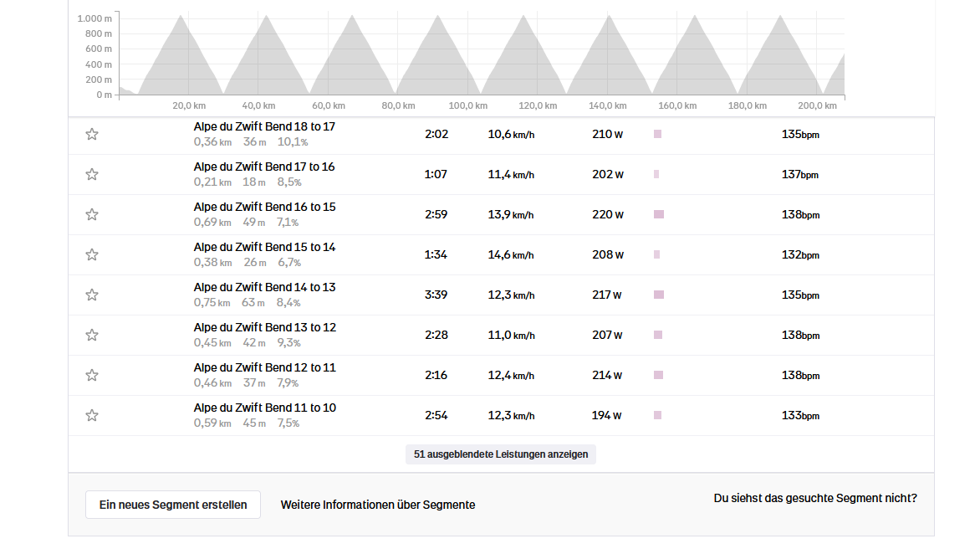The width and height of the screenshot is (980, 554).
Task: Mark Bend 14 to 13 as starred
Action: click(92, 295)
